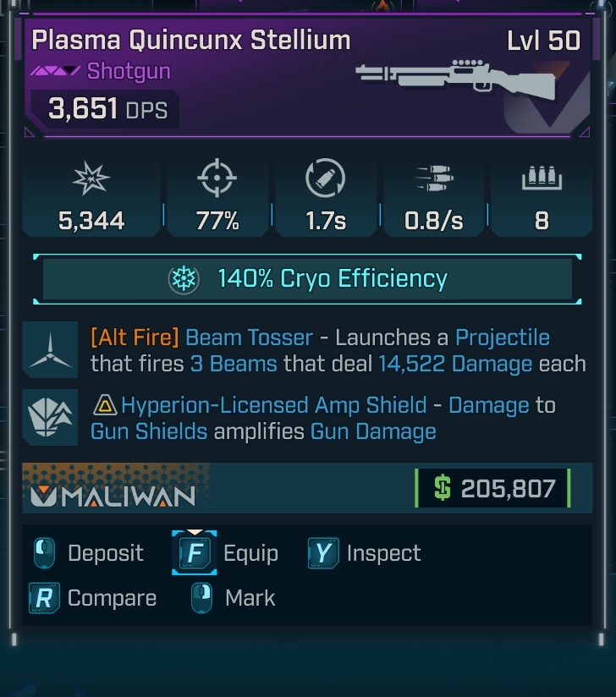The width and height of the screenshot is (616, 697).
Task: Click the damage burst stat icon
Action: (x=91, y=180)
